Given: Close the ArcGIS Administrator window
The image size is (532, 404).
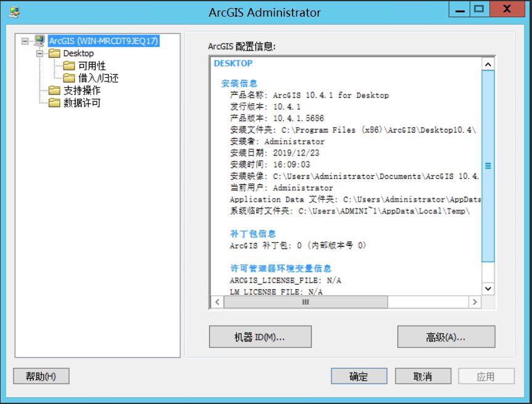Looking at the screenshot, I should pos(507,9).
